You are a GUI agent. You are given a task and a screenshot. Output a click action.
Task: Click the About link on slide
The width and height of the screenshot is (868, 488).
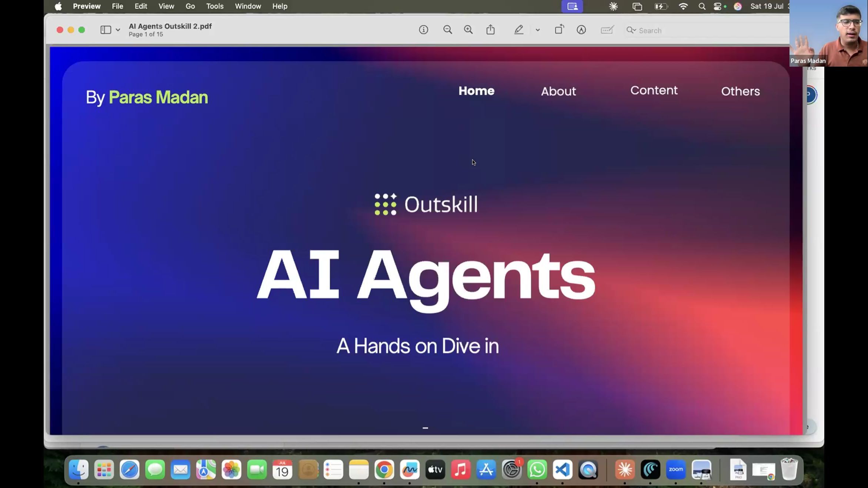click(x=558, y=91)
